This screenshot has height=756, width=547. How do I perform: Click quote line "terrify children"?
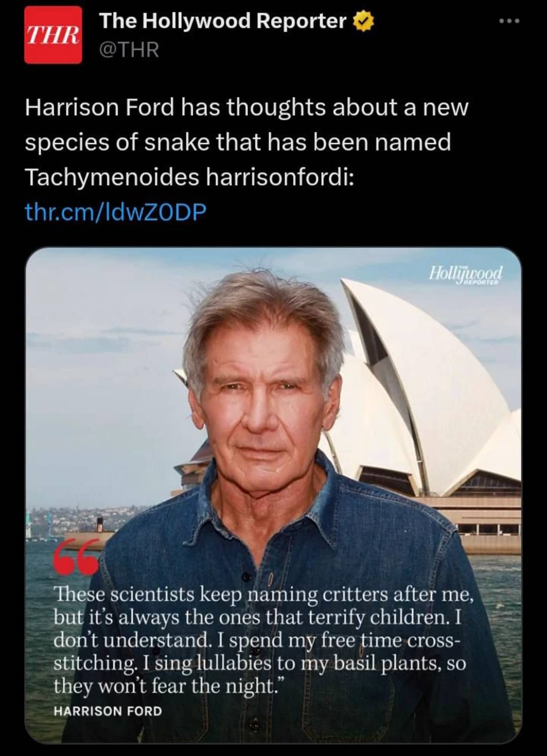coord(257,617)
